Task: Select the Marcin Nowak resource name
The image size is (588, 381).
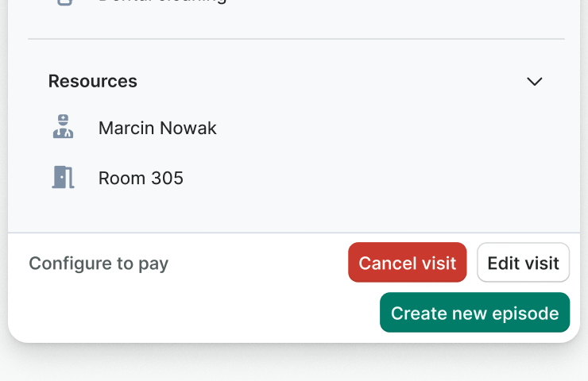Action: pyautogui.click(x=157, y=128)
